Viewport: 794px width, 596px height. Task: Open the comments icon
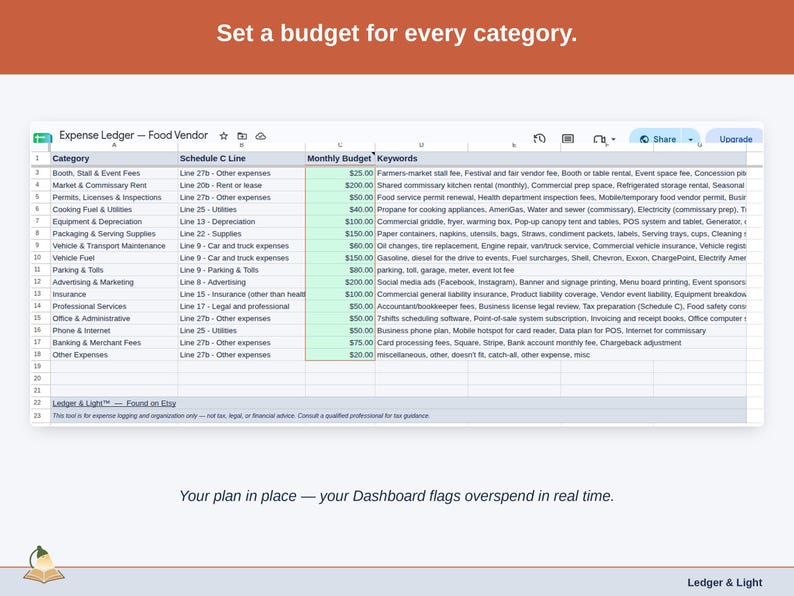(568, 138)
